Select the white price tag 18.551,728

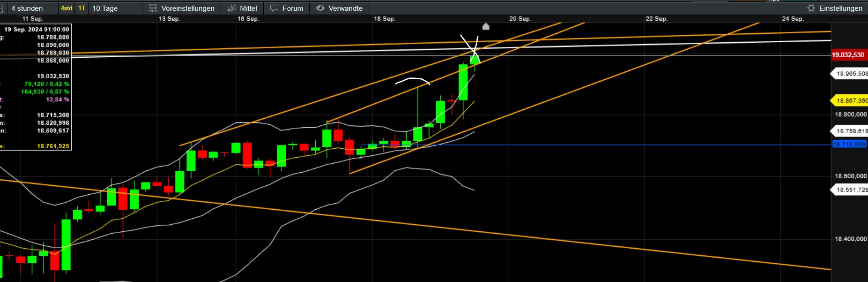pyautogui.click(x=849, y=190)
